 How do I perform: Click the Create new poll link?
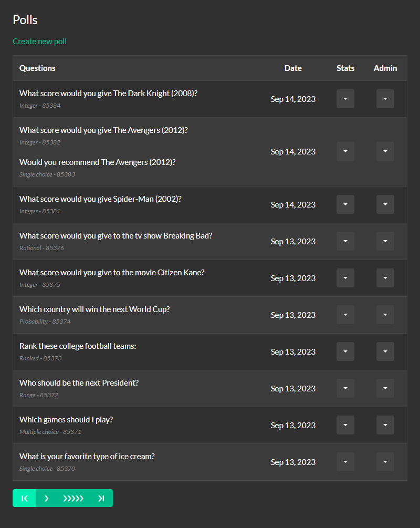(39, 41)
